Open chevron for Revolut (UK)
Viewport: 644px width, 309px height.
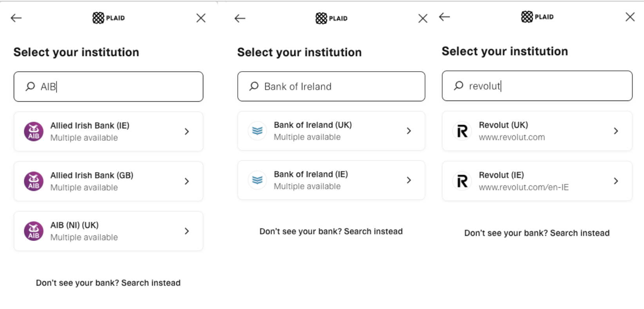click(616, 131)
